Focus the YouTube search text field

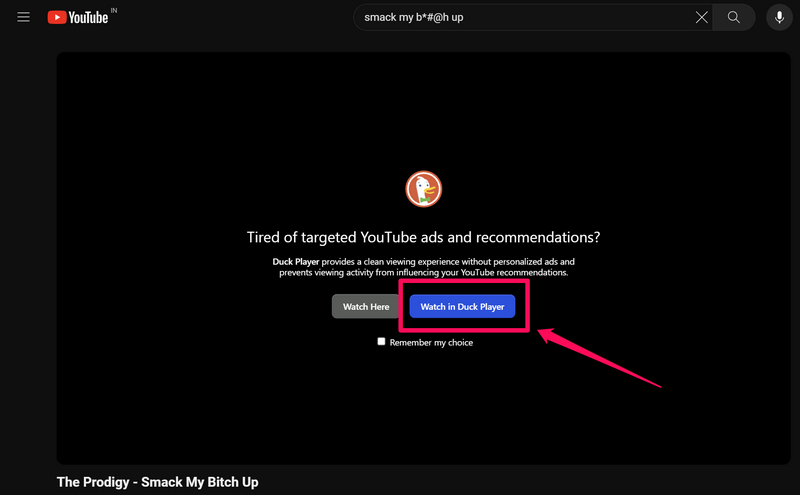pos(520,17)
